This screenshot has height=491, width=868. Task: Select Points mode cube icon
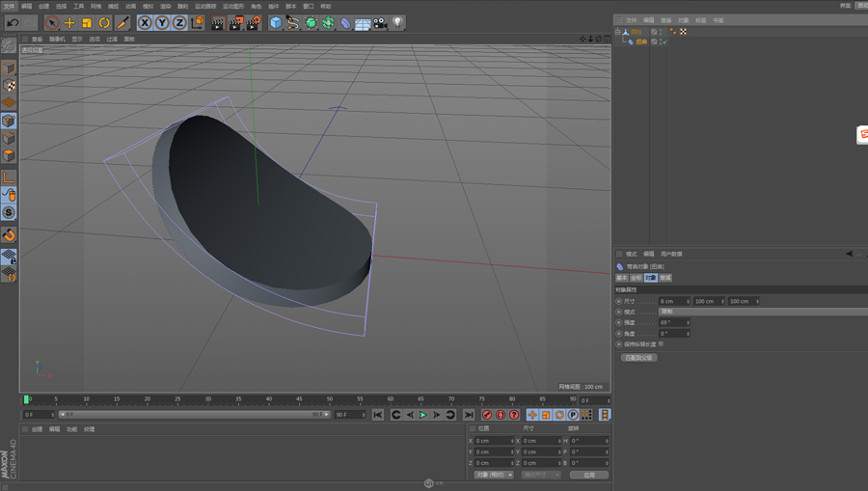(9, 121)
